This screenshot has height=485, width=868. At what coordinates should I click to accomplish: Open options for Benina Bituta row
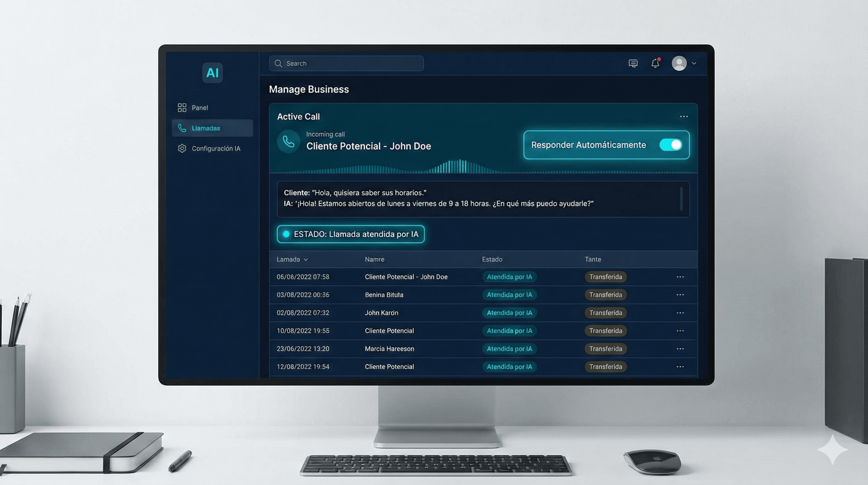tap(680, 295)
